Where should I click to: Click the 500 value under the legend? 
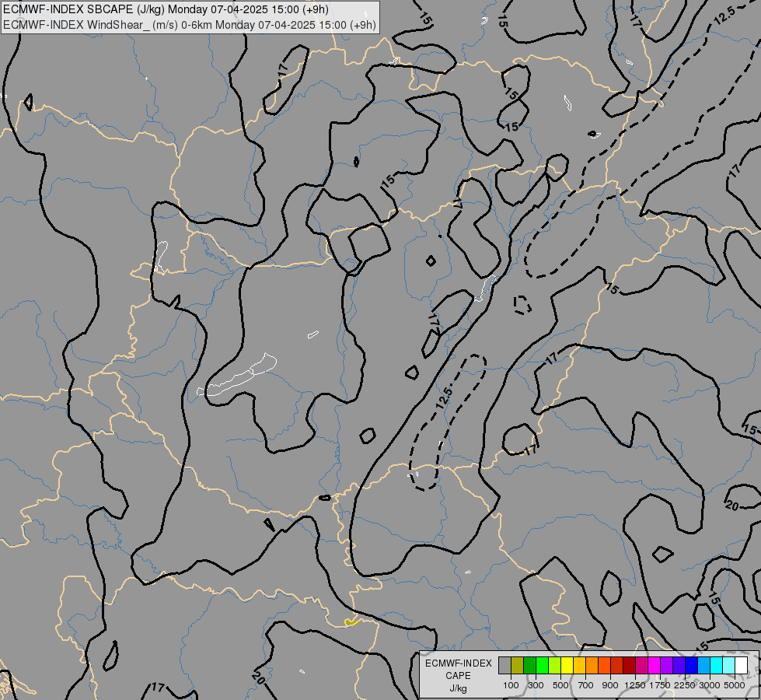pyautogui.click(x=560, y=685)
